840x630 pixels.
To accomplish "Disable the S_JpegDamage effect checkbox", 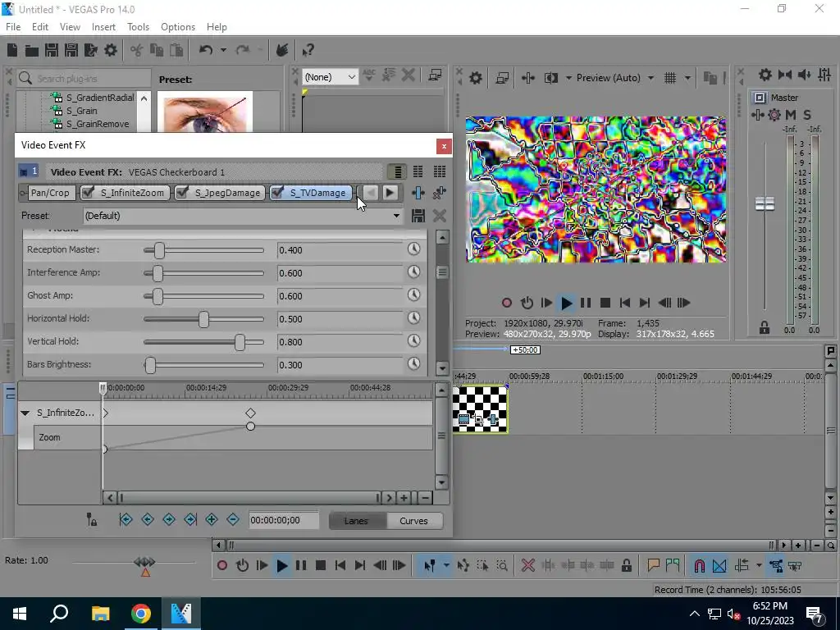I will pyautogui.click(x=183, y=192).
